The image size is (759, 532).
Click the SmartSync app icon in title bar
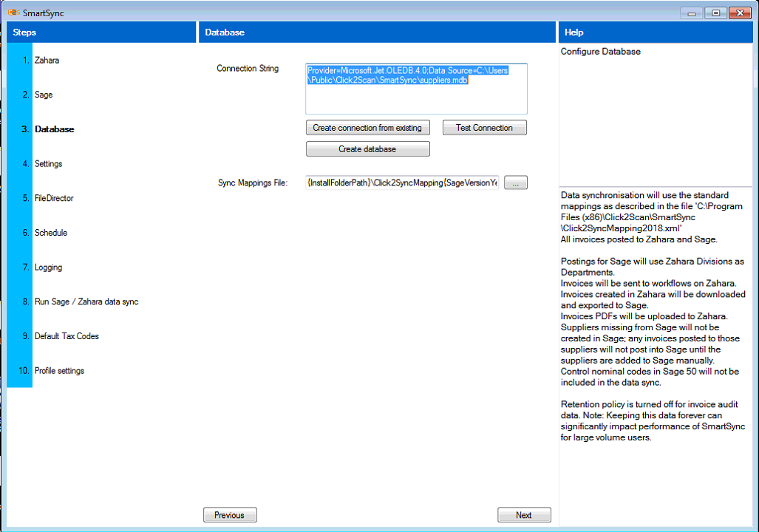[x=13, y=13]
